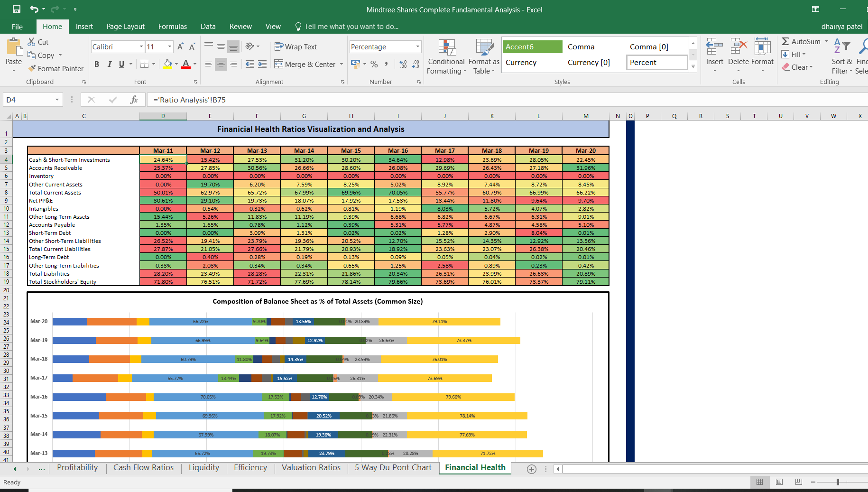
Task: Select the column D header
Action: pos(163,116)
